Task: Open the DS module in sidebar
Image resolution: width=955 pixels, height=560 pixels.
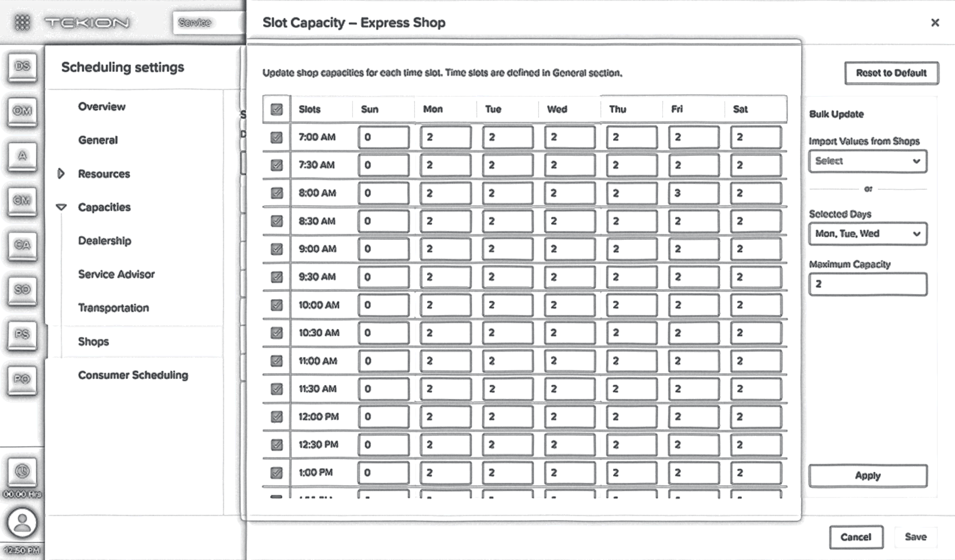Action: [22, 67]
